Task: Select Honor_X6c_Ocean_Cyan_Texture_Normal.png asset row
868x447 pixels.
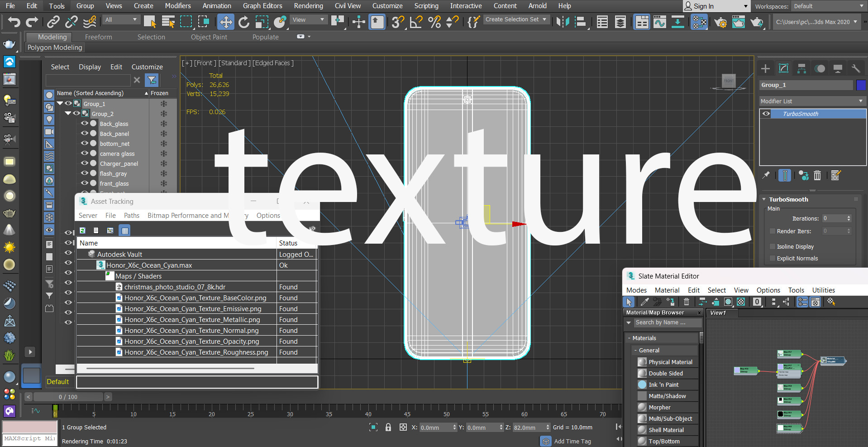Action: click(197, 331)
